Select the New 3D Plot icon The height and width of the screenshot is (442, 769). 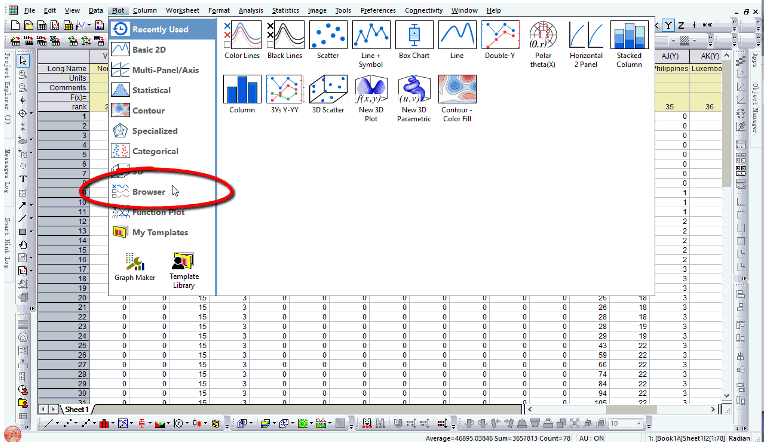371,98
